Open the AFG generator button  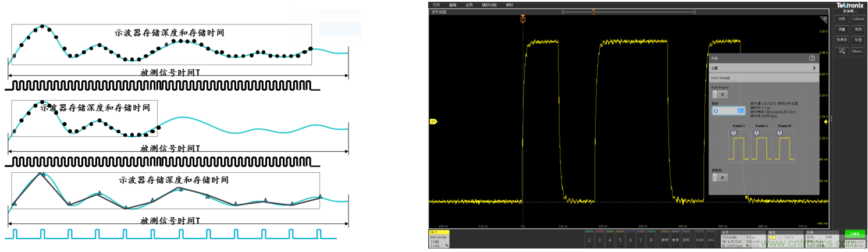[711, 239]
